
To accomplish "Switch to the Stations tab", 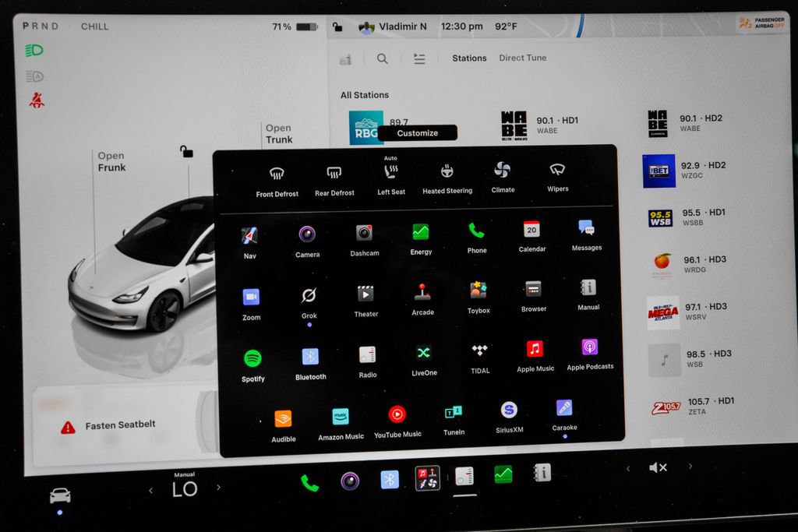I will point(469,58).
